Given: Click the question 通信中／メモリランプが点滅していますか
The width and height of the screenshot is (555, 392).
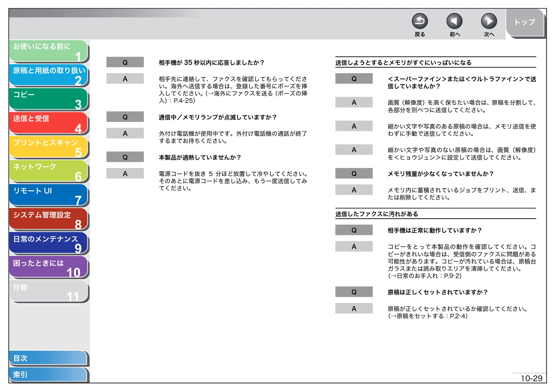Looking at the screenshot, I should (218, 117).
